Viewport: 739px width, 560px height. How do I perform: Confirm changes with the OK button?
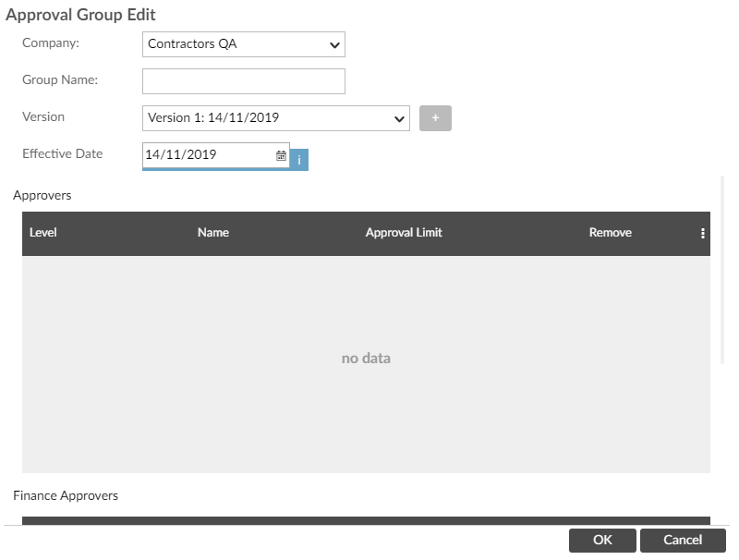[x=602, y=541]
